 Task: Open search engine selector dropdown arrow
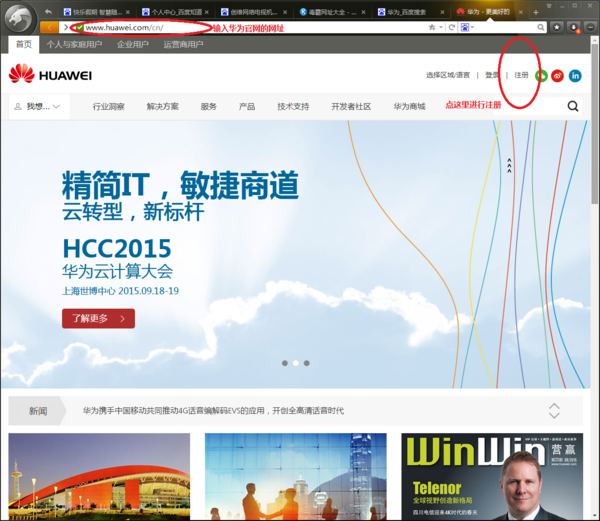point(472,27)
